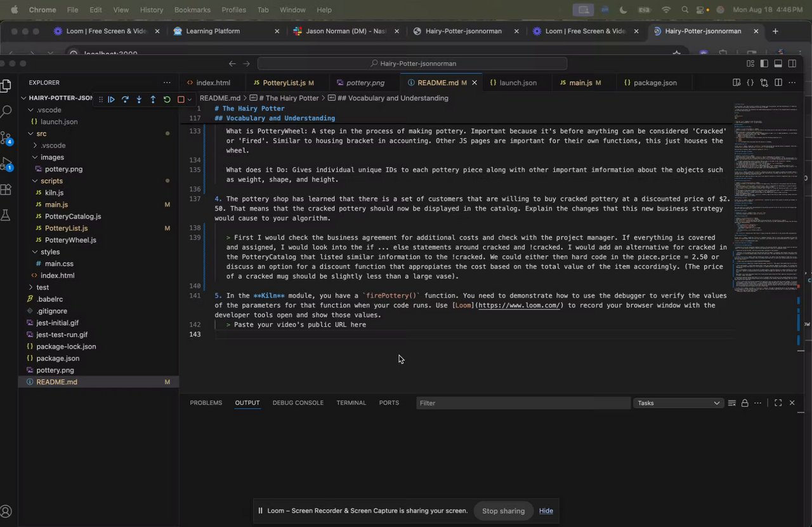This screenshot has width=812, height=527.
Task: Switch to the DEBUG CONSOLE panel tab
Action: [x=298, y=403]
